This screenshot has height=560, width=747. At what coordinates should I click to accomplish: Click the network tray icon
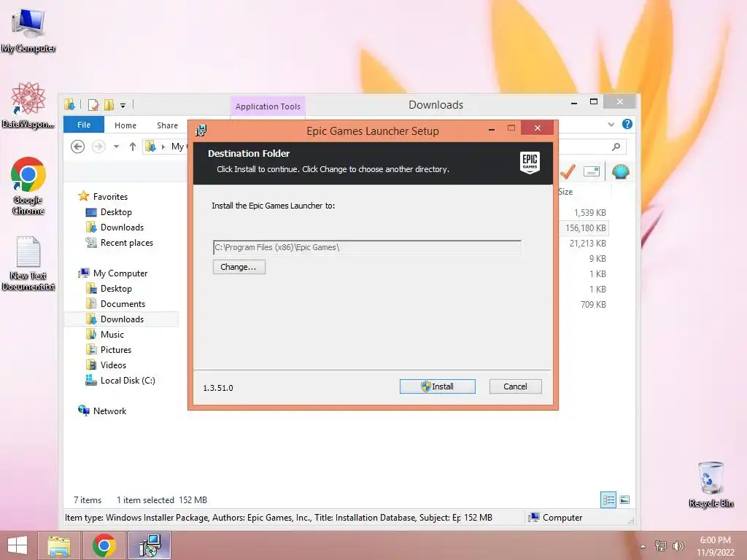click(x=660, y=545)
